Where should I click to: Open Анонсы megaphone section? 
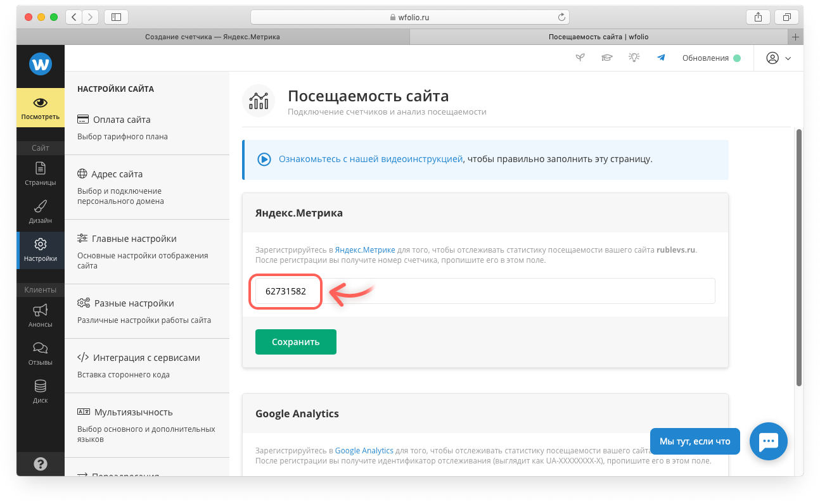point(41,315)
